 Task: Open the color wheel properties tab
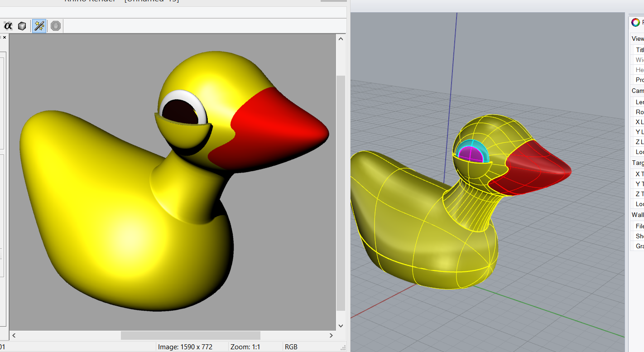click(636, 22)
